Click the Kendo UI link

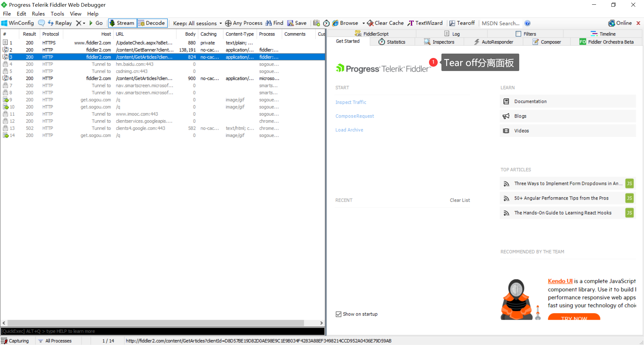pyautogui.click(x=560, y=281)
